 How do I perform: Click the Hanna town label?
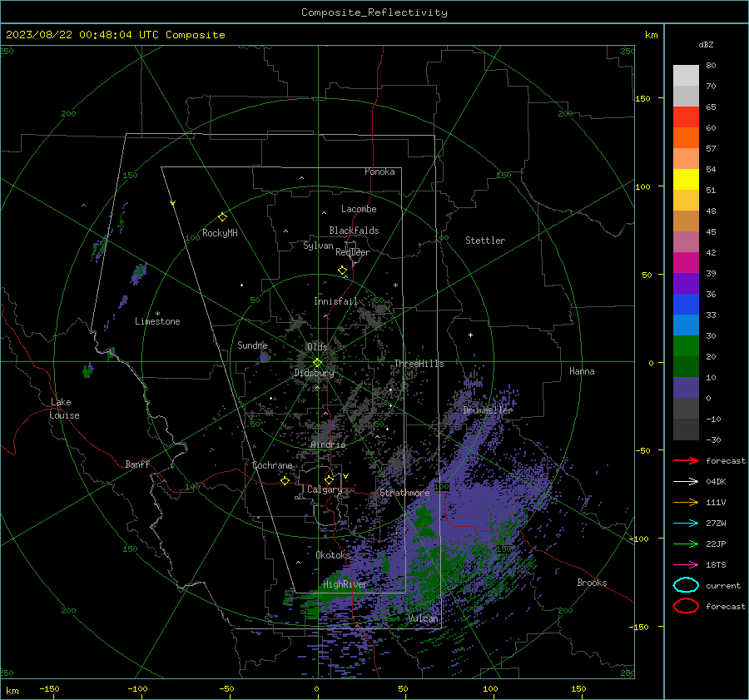tap(582, 371)
